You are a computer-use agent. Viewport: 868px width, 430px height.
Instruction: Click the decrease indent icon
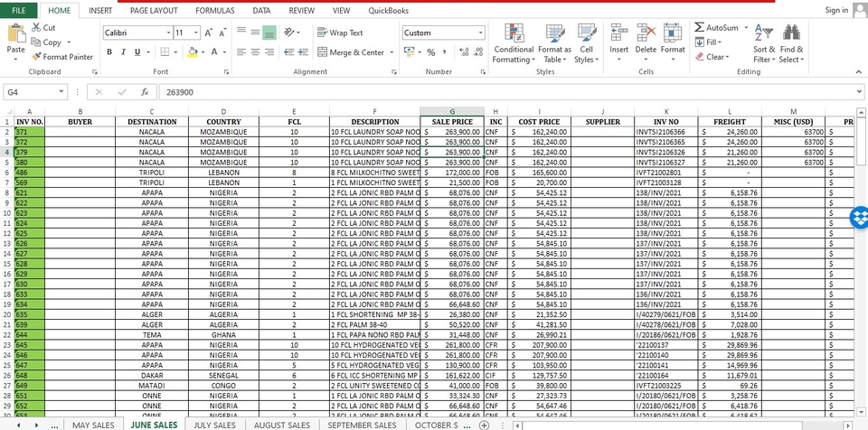point(289,52)
